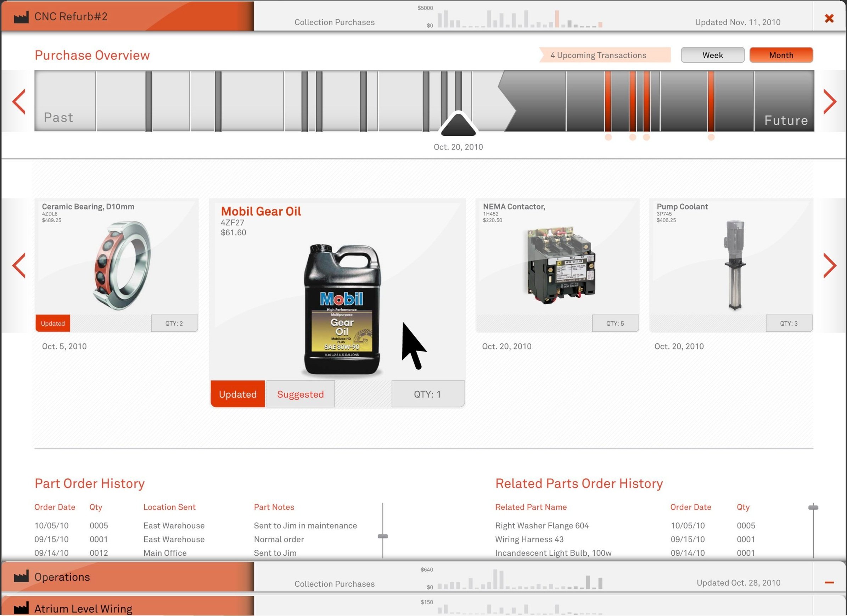Show previous product cards arrow
Screen dimensions: 847x616
point(19,265)
